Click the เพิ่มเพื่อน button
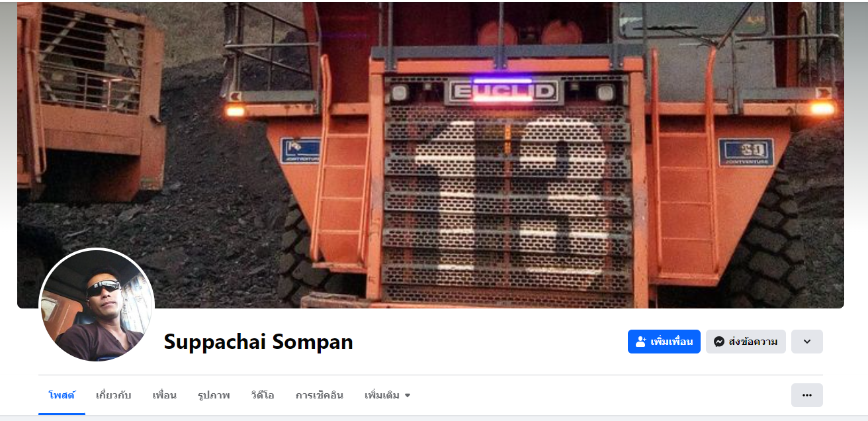This screenshot has height=421, width=868. (664, 342)
